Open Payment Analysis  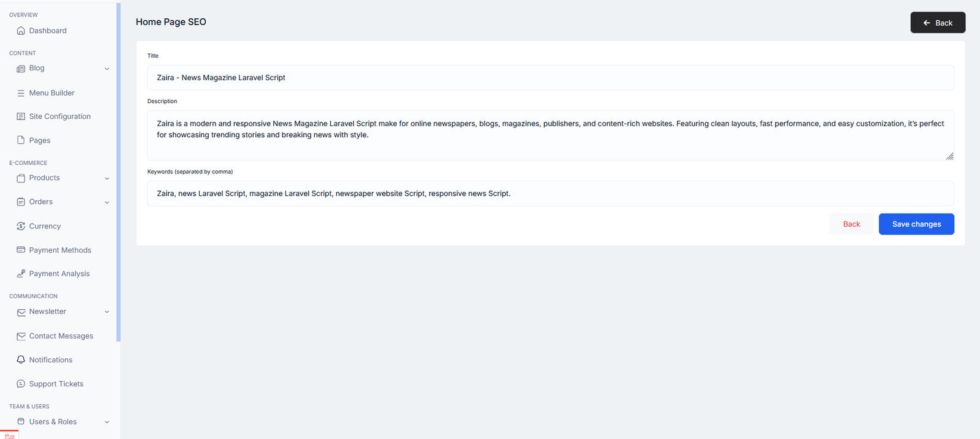(x=58, y=274)
